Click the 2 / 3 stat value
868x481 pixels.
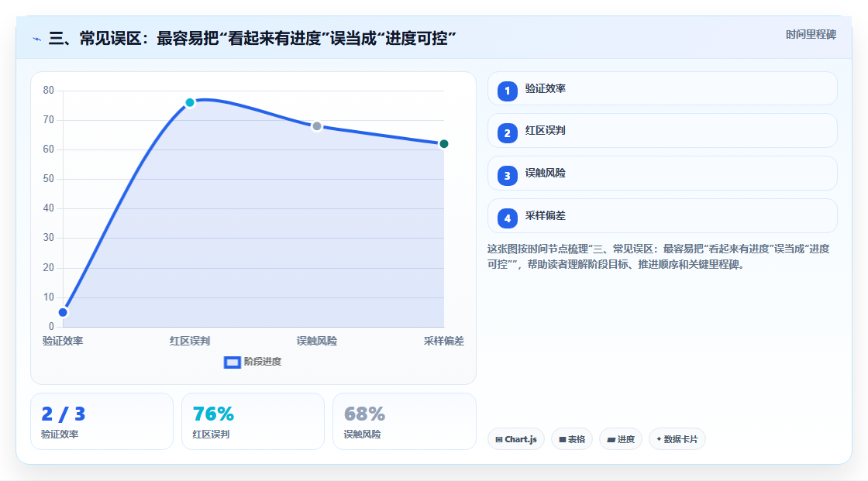point(63,414)
